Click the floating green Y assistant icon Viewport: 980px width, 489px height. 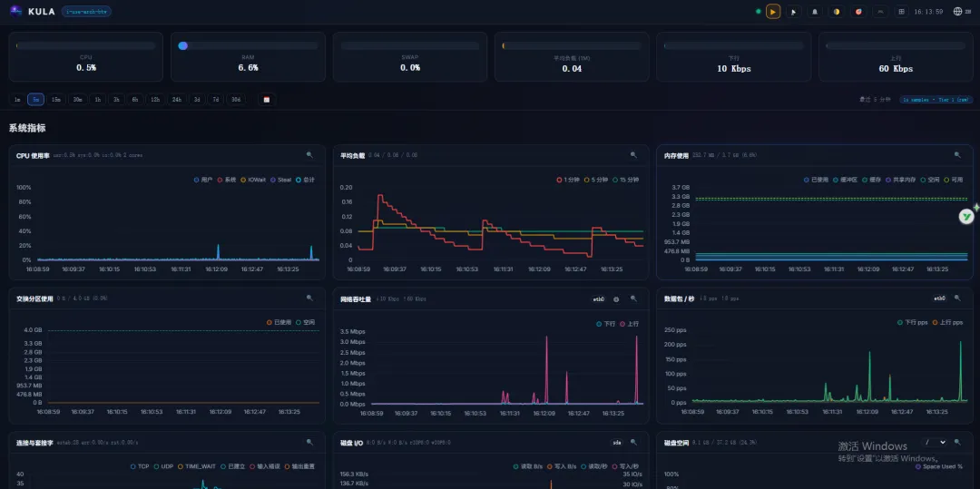coord(967,217)
